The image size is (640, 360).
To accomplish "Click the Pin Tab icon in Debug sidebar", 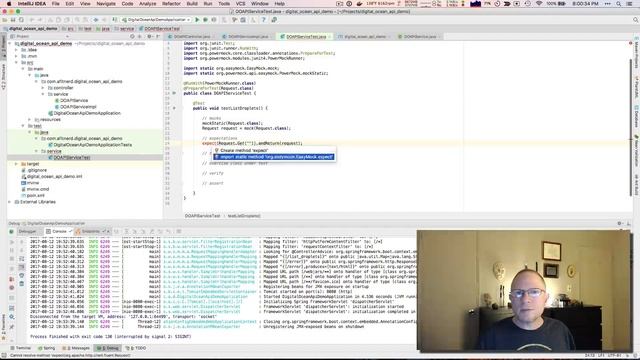I will tap(11, 326).
